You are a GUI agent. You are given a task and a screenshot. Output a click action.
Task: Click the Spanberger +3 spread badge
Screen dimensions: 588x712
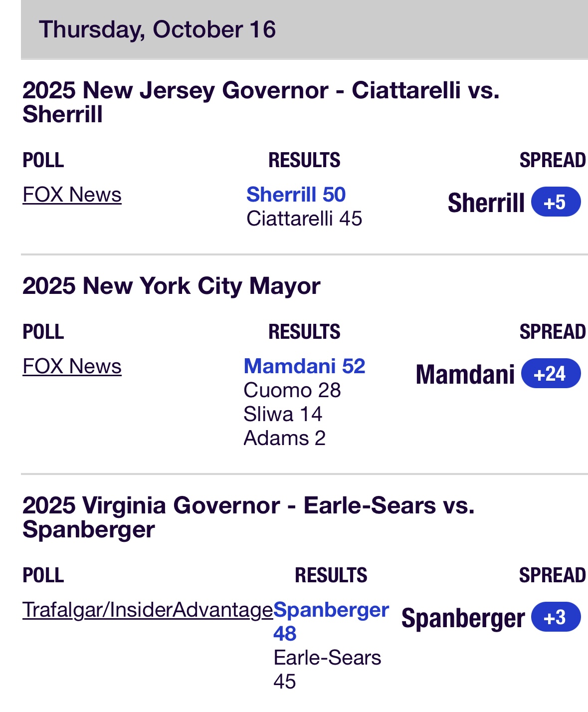pos(556,617)
